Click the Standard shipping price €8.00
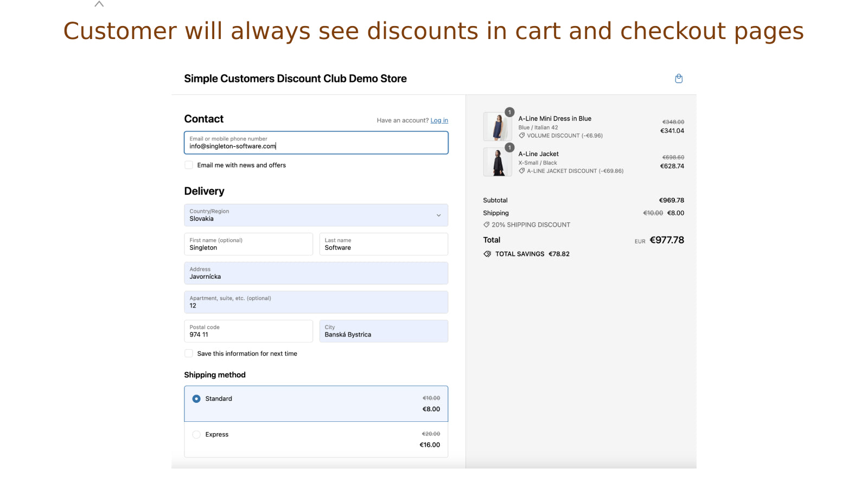 (x=431, y=409)
